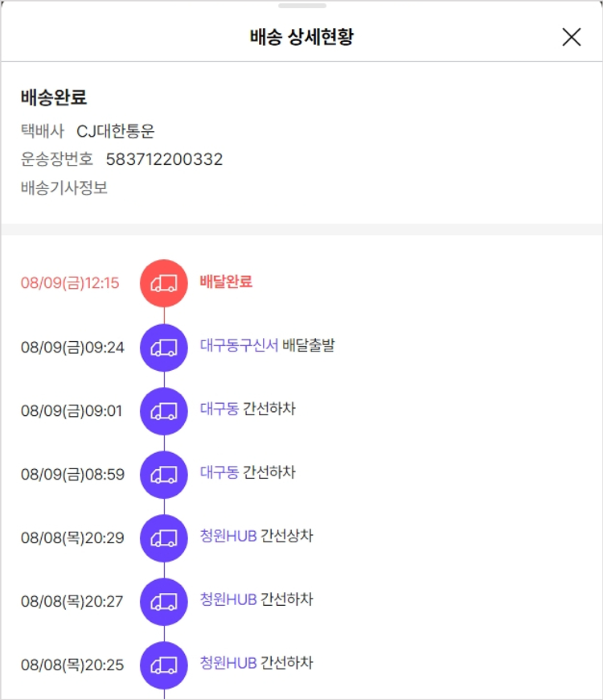Grab the drag handle at sheet top
Image resolution: width=603 pixels, height=700 pixels.
pos(301,6)
